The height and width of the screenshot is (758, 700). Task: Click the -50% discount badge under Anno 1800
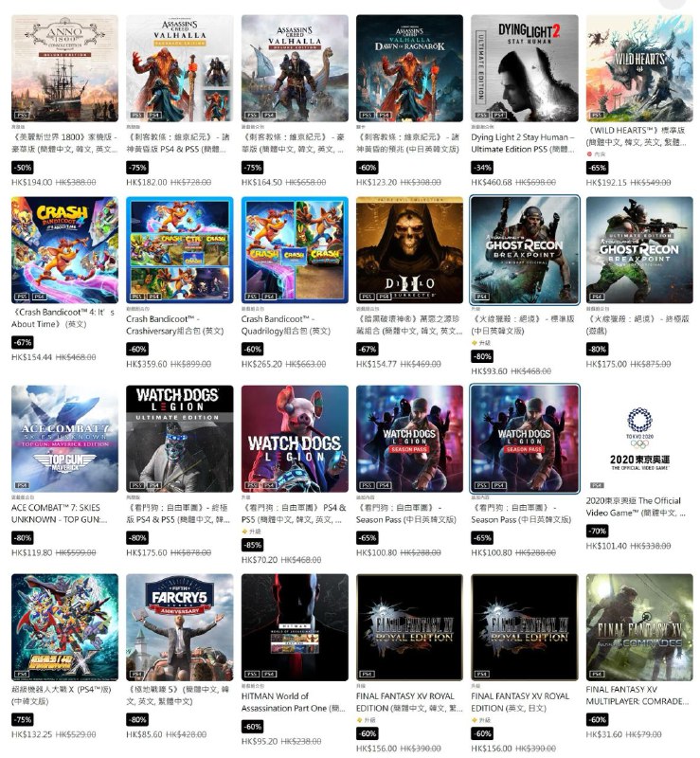tap(22, 168)
